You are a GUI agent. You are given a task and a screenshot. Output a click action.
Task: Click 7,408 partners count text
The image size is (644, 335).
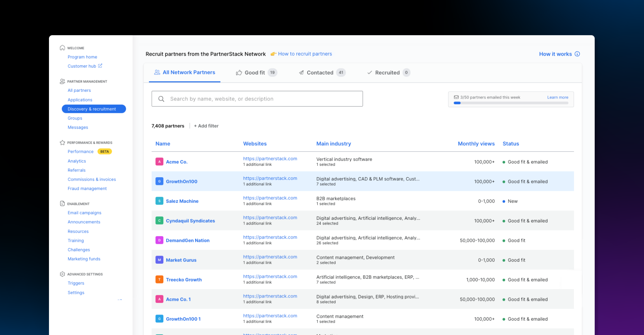click(x=168, y=126)
